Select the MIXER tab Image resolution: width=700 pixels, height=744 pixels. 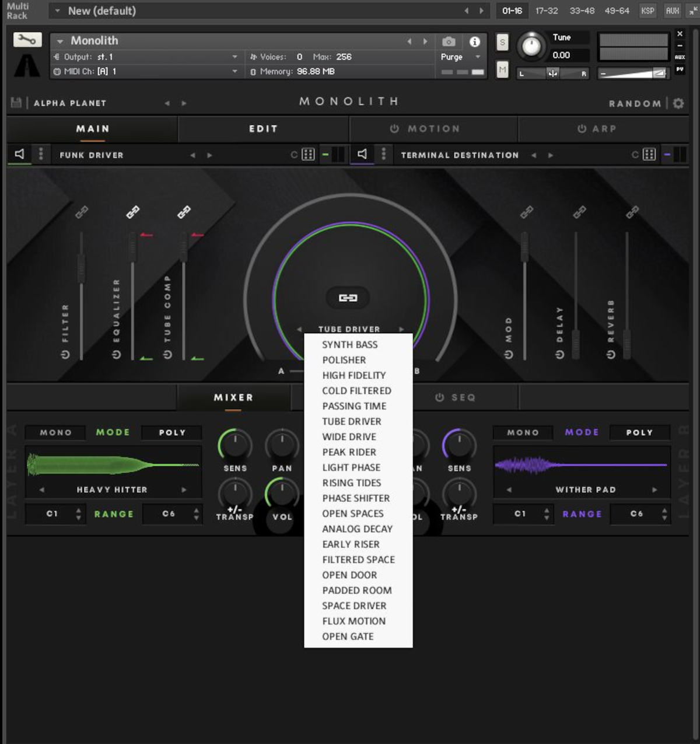click(233, 397)
